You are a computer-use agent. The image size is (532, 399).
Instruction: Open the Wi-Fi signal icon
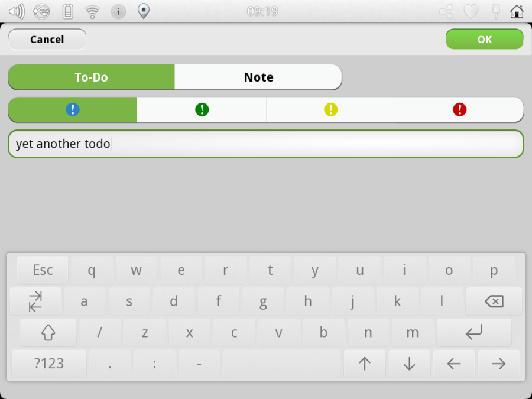92,12
